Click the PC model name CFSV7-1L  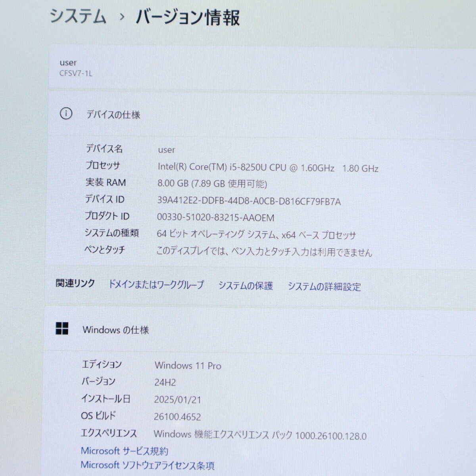tap(76, 73)
